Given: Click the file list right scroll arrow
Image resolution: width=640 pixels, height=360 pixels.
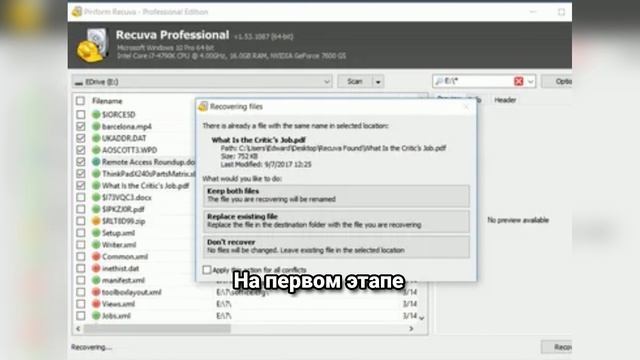Looking at the screenshot, I should tap(411, 329).
